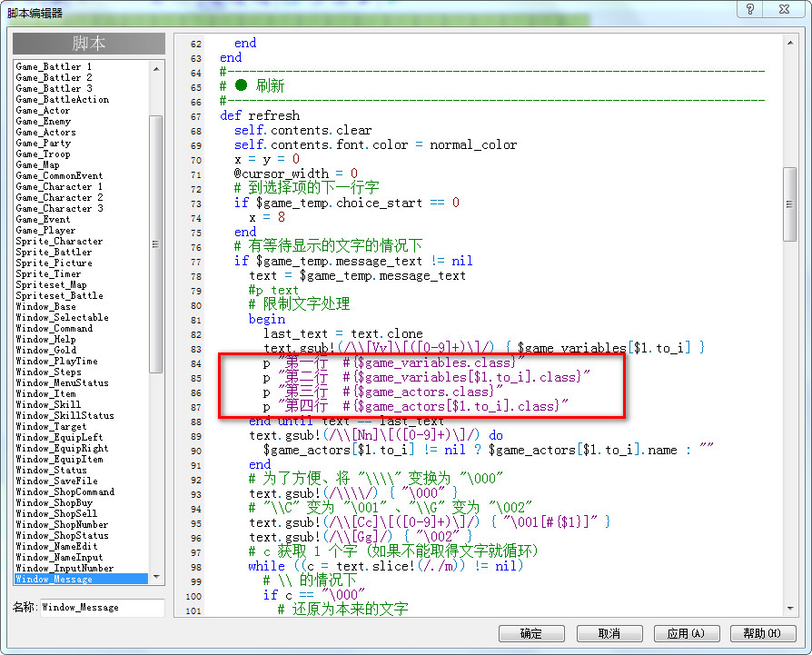The height and width of the screenshot is (655, 812).
Task: Select Game_CommonEvent script
Action: [x=60, y=175]
